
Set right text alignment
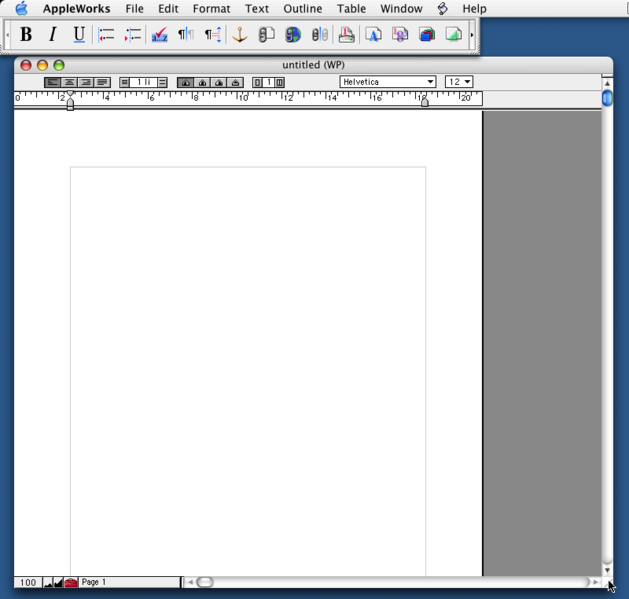pyautogui.click(x=86, y=83)
